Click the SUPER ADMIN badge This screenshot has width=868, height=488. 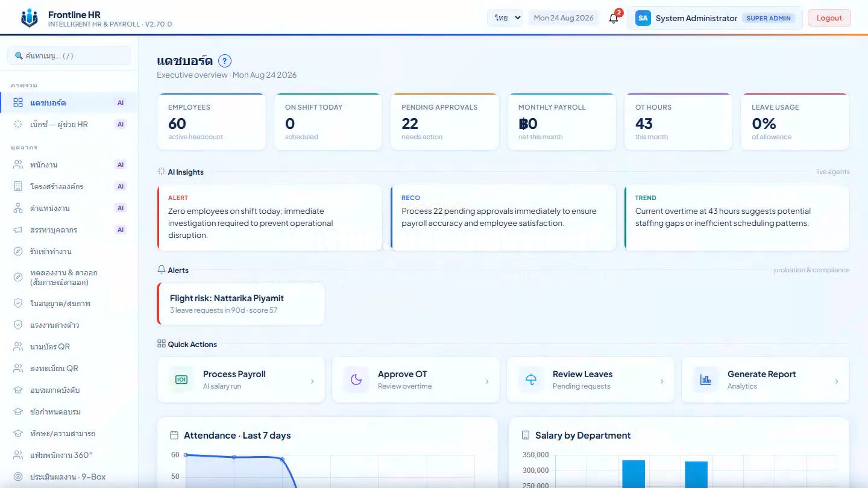click(769, 18)
